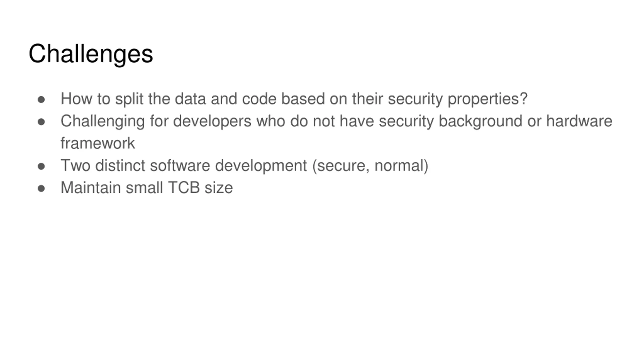Select the third bullet point marker
This screenshot has height=362, width=644.
pos(41,166)
